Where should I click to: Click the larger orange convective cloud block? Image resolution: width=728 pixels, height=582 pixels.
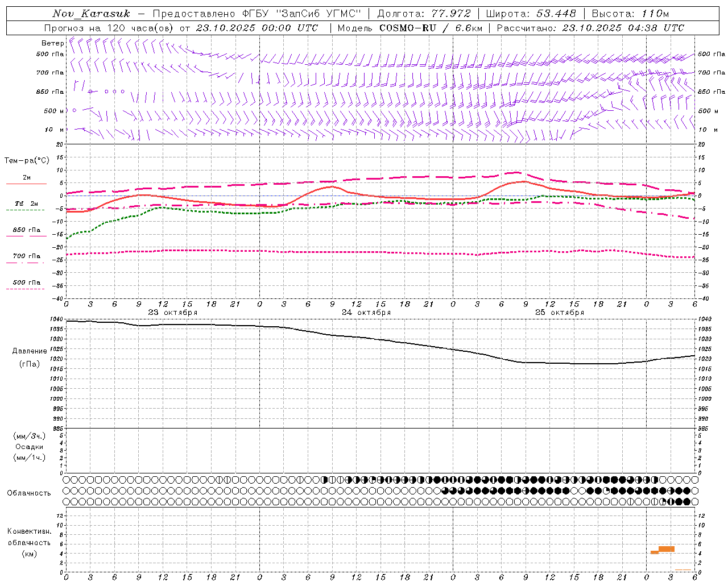click(x=667, y=549)
